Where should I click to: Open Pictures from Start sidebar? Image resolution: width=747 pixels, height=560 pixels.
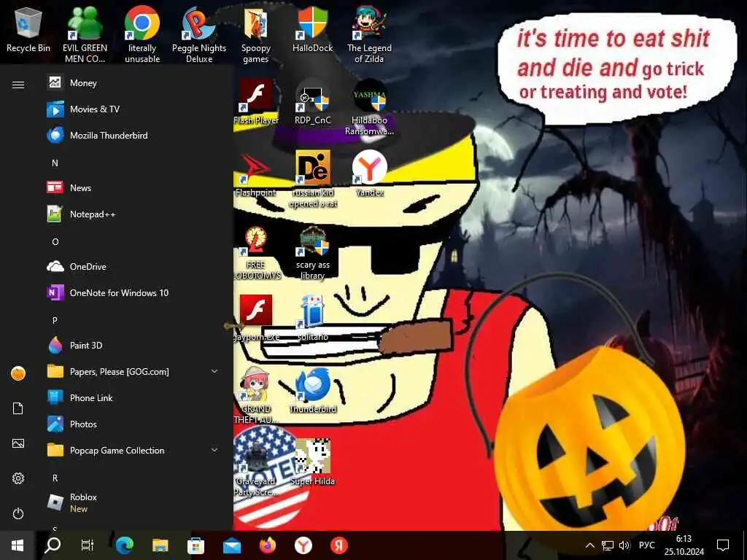pyautogui.click(x=18, y=443)
